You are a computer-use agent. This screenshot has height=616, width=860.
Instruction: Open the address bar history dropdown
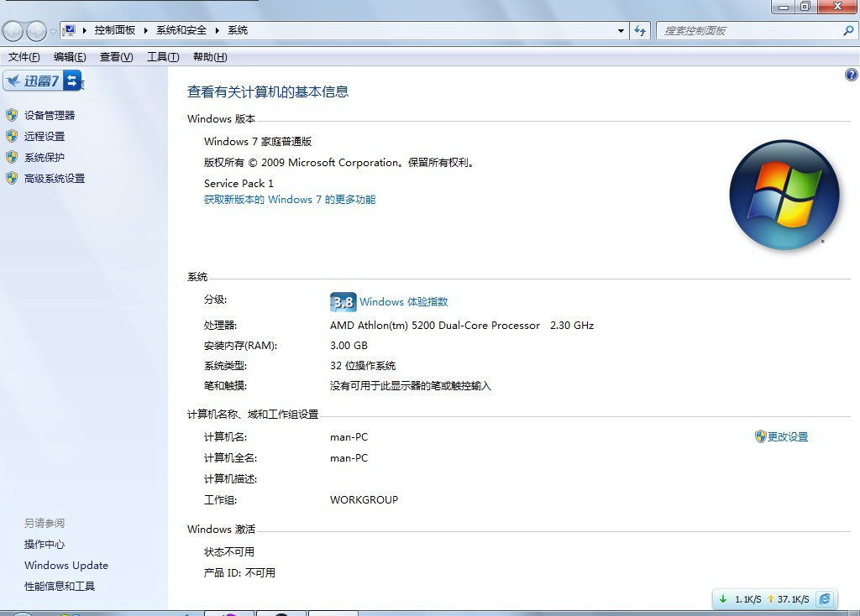(x=621, y=30)
